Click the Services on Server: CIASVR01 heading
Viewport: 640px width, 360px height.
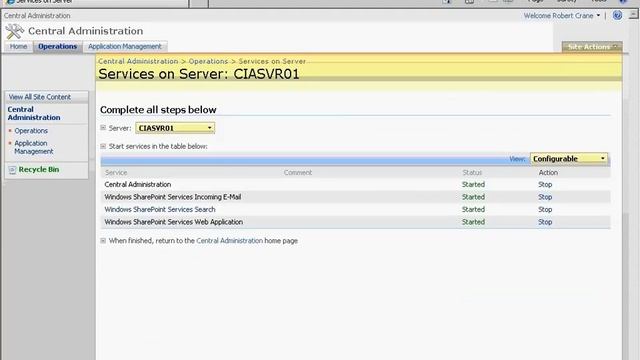199,74
